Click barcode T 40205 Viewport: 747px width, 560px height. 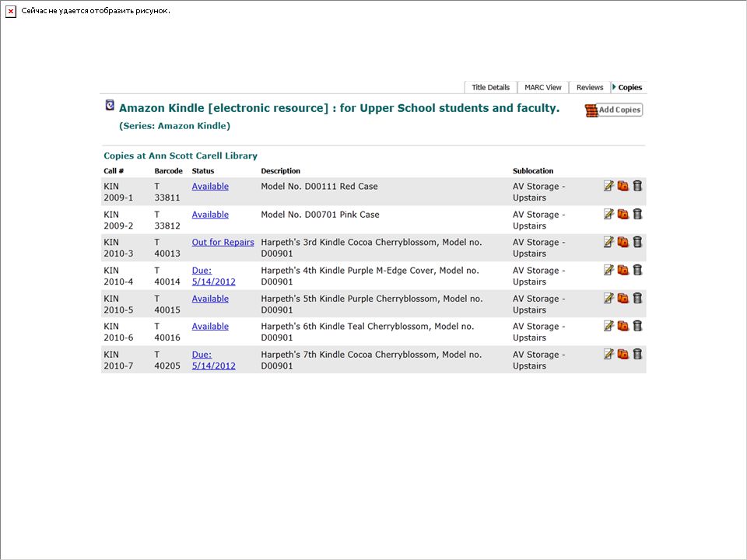167,360
